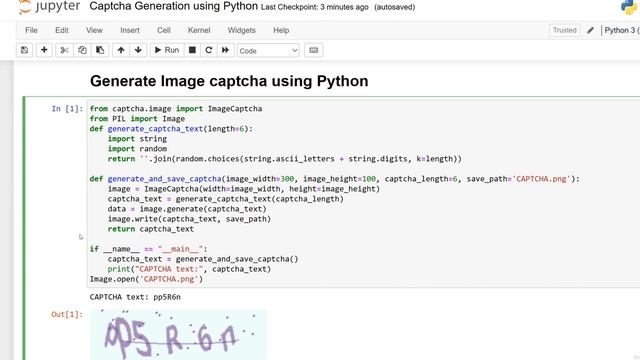The image size is (640, 360).
Task: Click the Python logo icon
Action: pos(629,7)
